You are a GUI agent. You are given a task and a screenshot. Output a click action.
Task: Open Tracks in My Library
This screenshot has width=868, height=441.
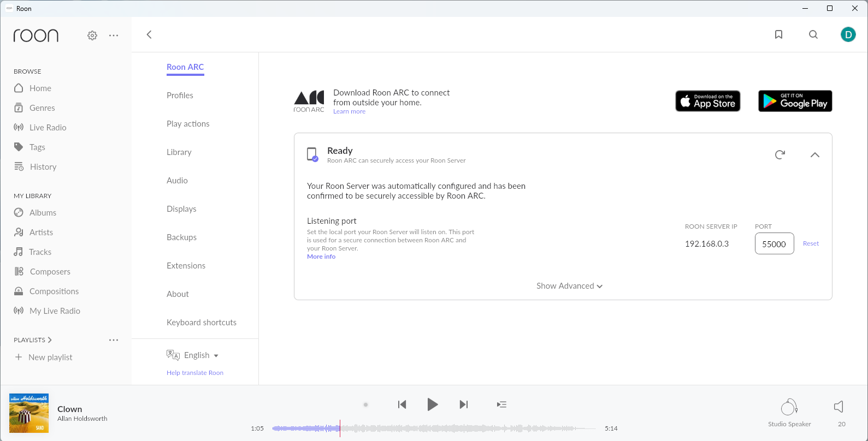click(x=32, y=252)
